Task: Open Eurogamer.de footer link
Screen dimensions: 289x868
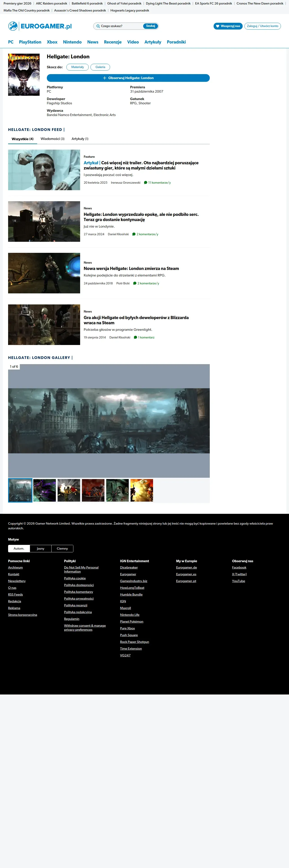Action: [x=186, y=567]
